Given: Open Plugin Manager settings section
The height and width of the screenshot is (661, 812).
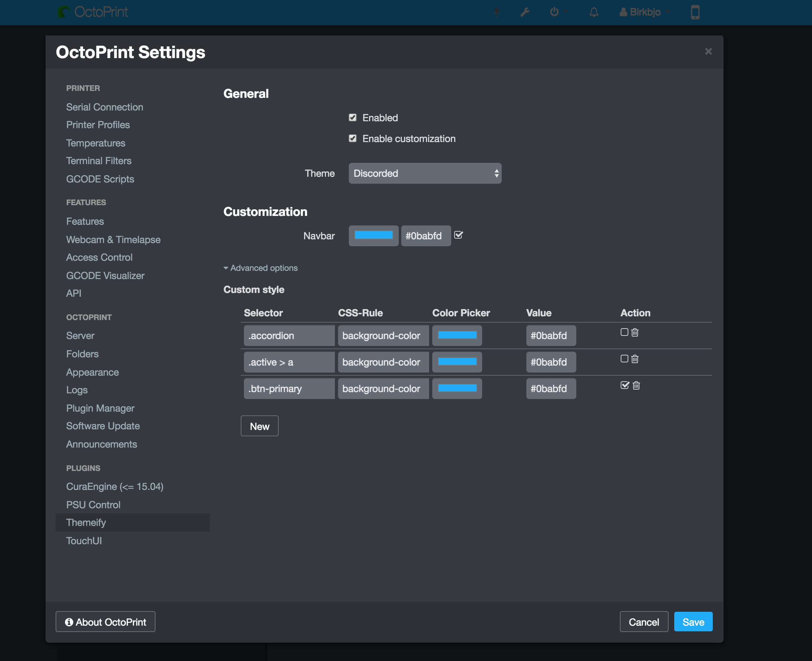Looking at the screenshot, I should [x=100, y=408].
